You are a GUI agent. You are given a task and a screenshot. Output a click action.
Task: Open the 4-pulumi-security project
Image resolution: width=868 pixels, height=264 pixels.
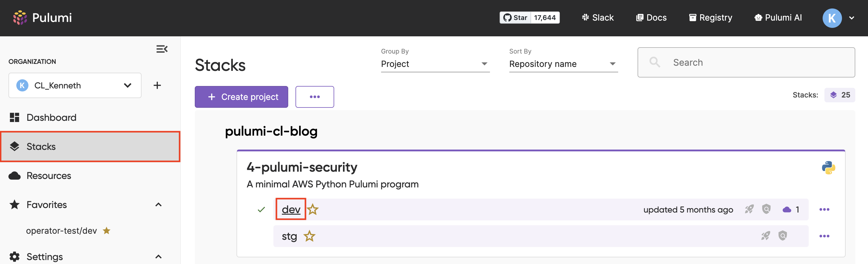[x=302, y=167]
